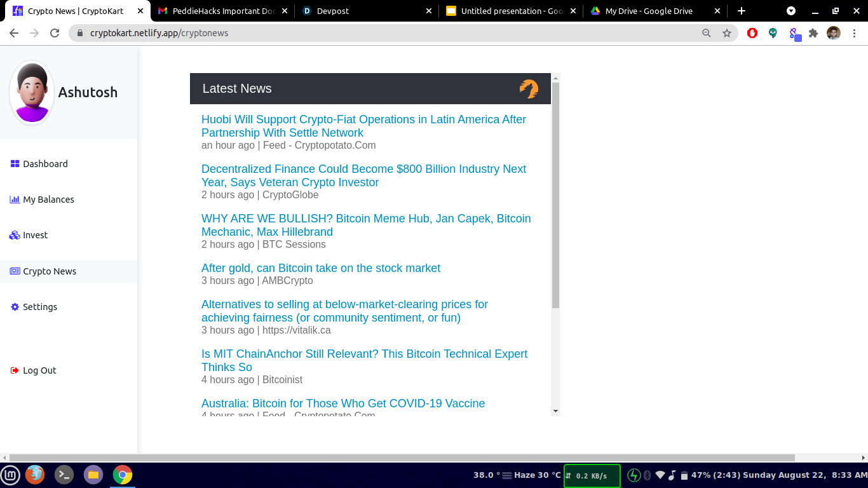Switch to PeddieHacks Important Doc tab
The image size is (868, 488).
click(223, 11)
